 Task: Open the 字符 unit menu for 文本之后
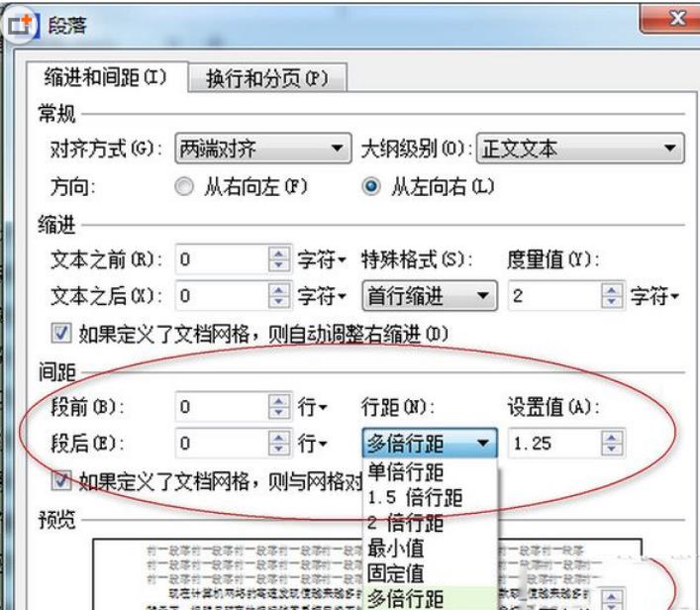(322, 296)
